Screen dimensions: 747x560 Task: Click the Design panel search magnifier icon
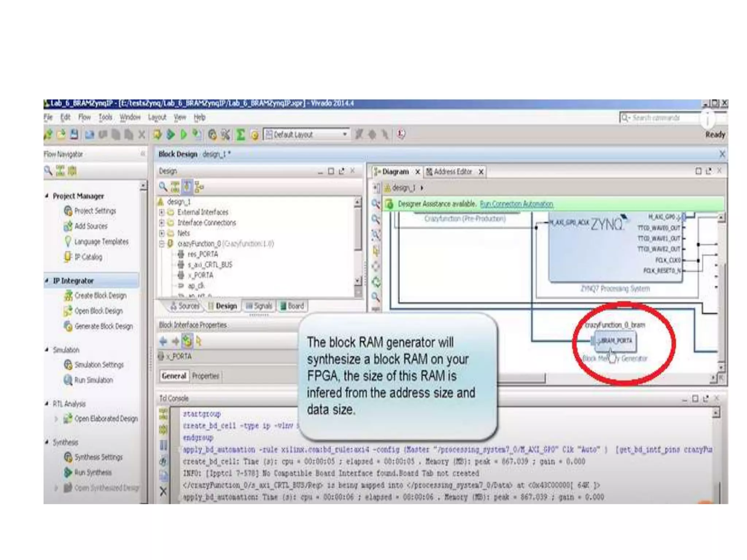[163, 187]
